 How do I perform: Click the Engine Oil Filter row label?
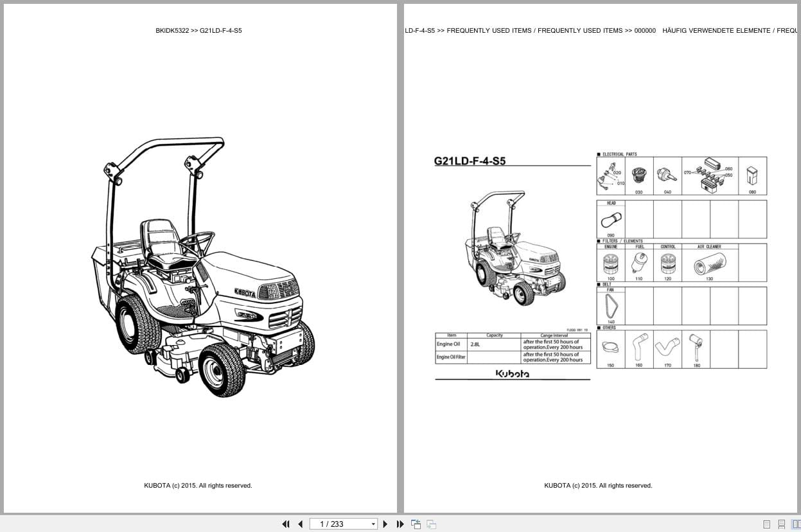pyautogui.click(x=451, y=357)
